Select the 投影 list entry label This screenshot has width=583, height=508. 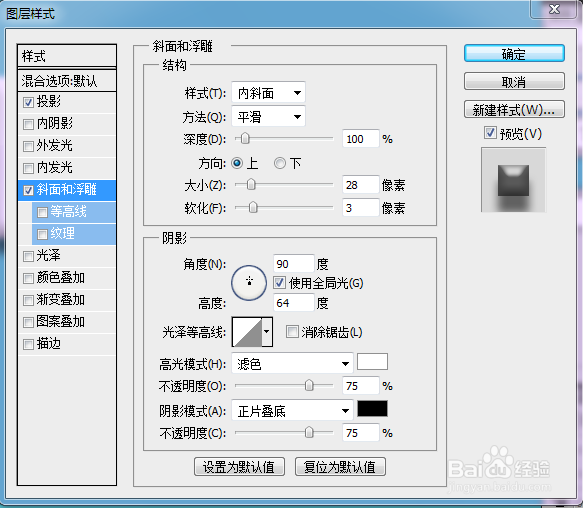pos(48,101)
